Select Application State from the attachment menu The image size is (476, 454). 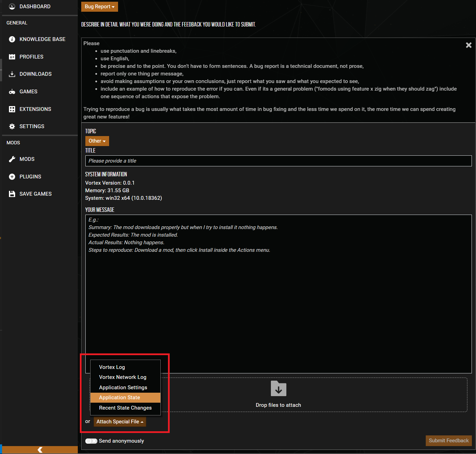click(x=119, y=398)
